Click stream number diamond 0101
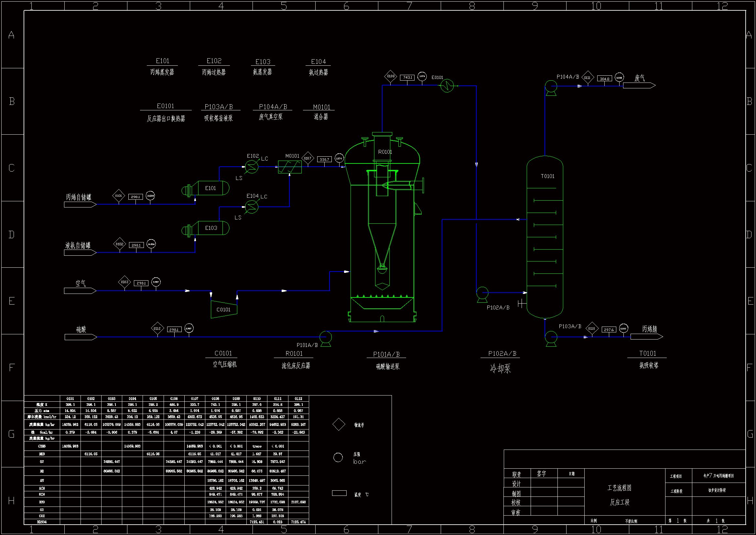This screenshot has height=535, width=756. (119, 196)
